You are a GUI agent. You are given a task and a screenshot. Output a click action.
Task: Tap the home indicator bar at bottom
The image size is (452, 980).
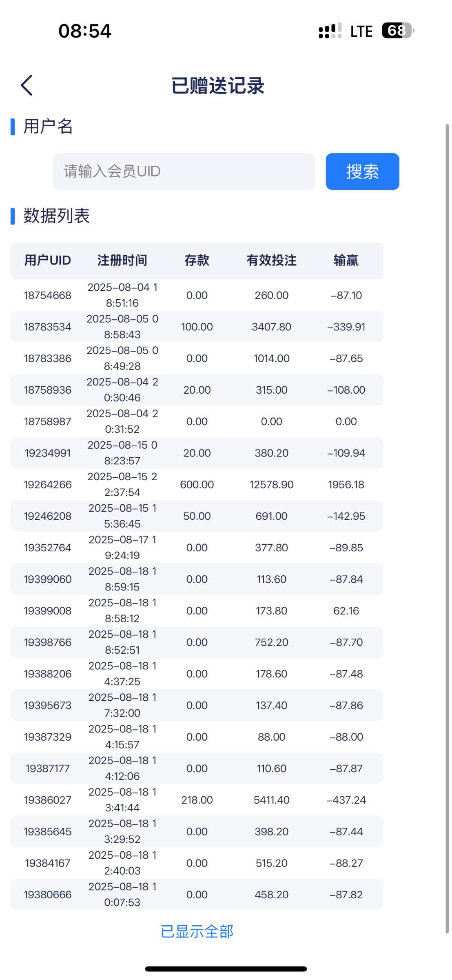coord(226,969)
